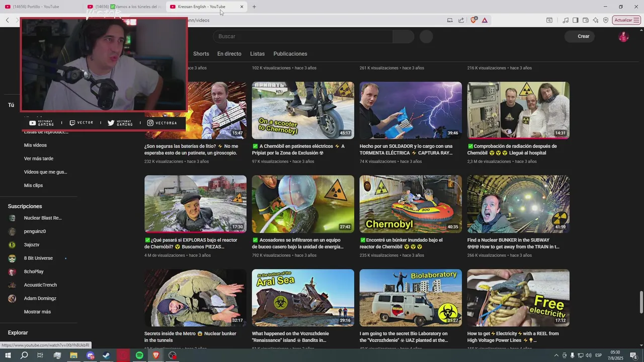Click the tab search icon in toolbar

coord(549,20)
